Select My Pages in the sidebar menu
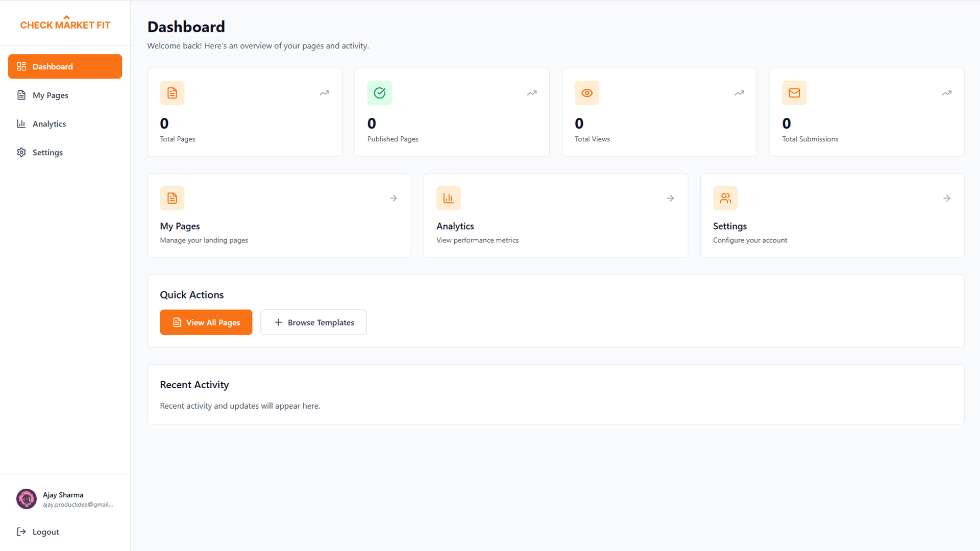 click(x=50, y=95)
